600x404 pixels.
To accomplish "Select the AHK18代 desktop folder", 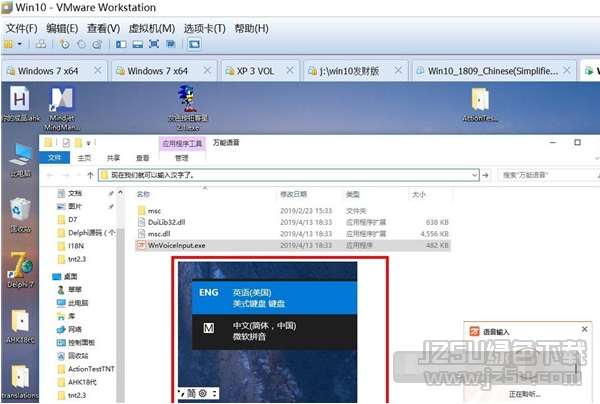I will coord(21,326).
